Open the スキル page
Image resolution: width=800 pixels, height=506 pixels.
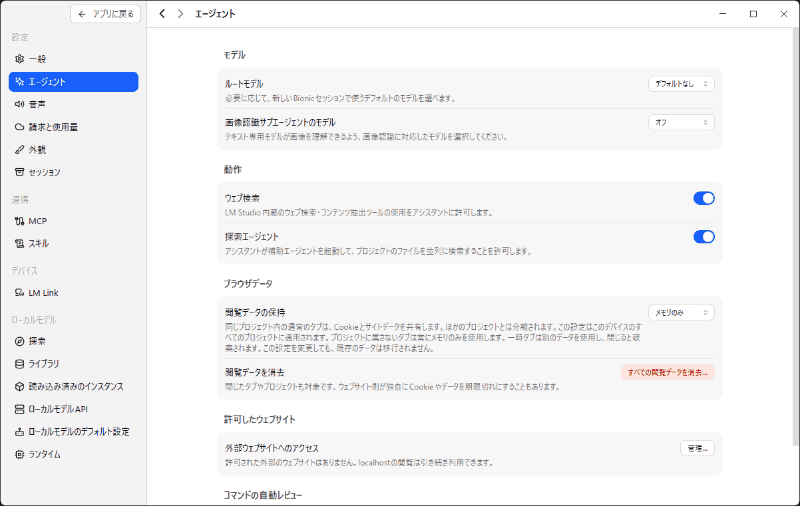point(73,243)
